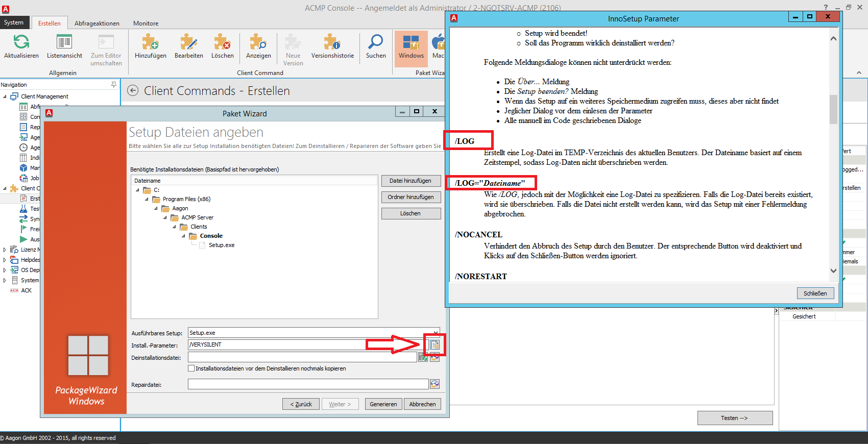Open Listenansicht from the ribbon
Image resolution: width=868 pixels, height=444 pixels.
[64, 46]
